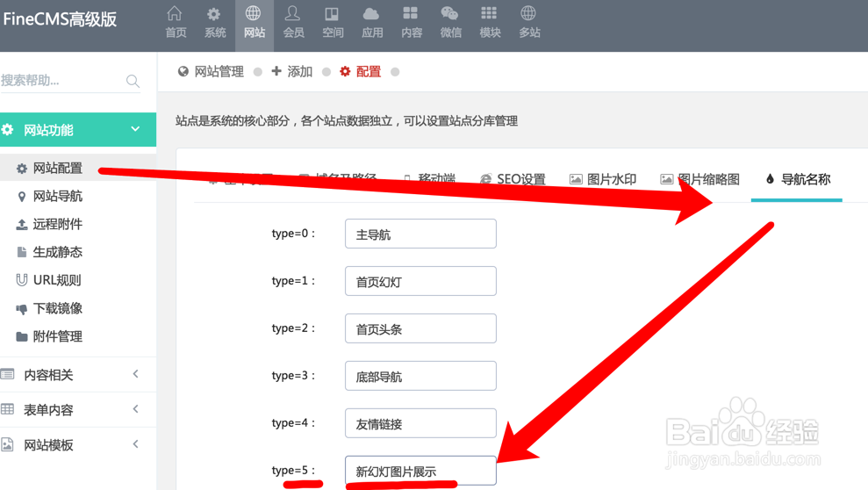The height and width of the screenshot is (490, 868).
Task: Open 下载镜像 in the sidebar
Action: click(x=58, y=308)
